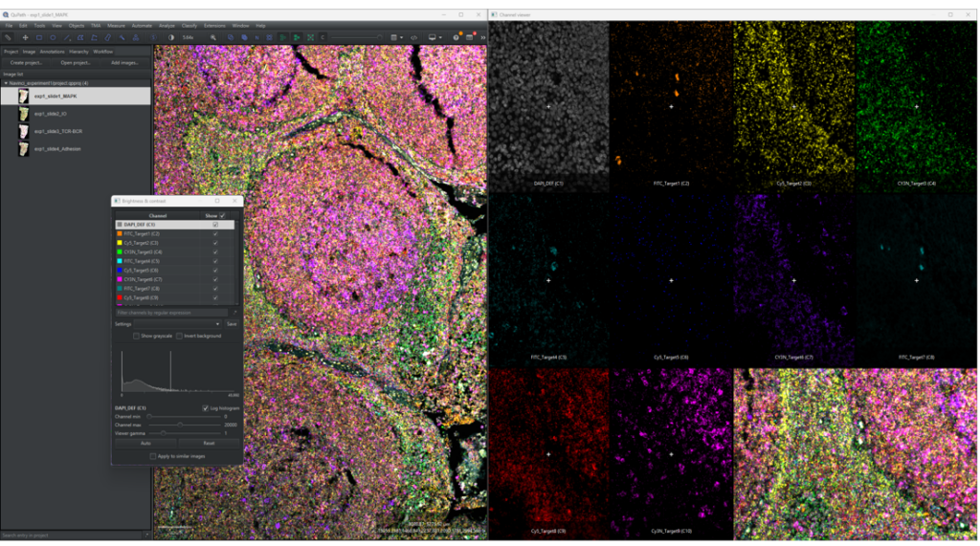Click the magenta swatch of CY3N_Target6 (C7)
The image size is (980, 546).
(x=120, y=279)
